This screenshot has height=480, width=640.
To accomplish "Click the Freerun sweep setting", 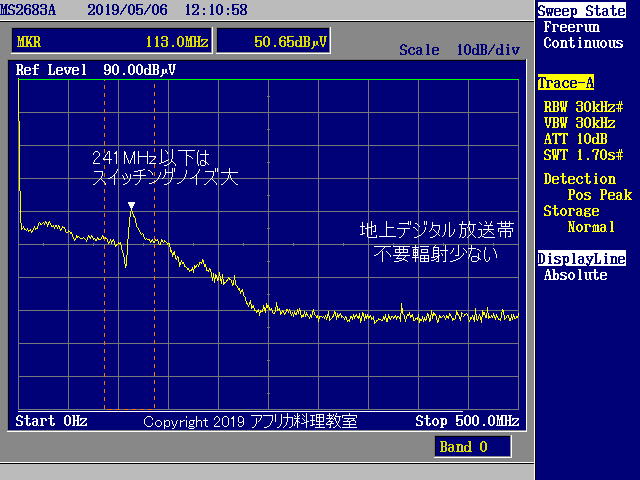I will (571, 27).
